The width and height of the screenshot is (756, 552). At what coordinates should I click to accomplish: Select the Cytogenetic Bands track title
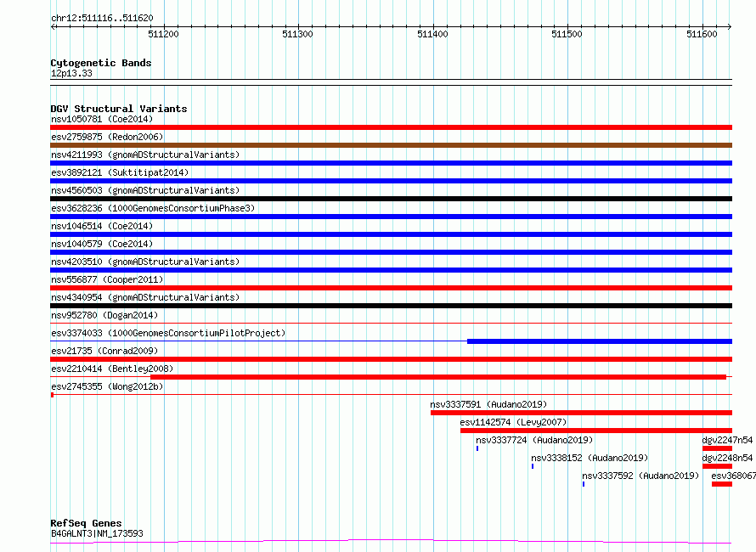pos(101,63)
